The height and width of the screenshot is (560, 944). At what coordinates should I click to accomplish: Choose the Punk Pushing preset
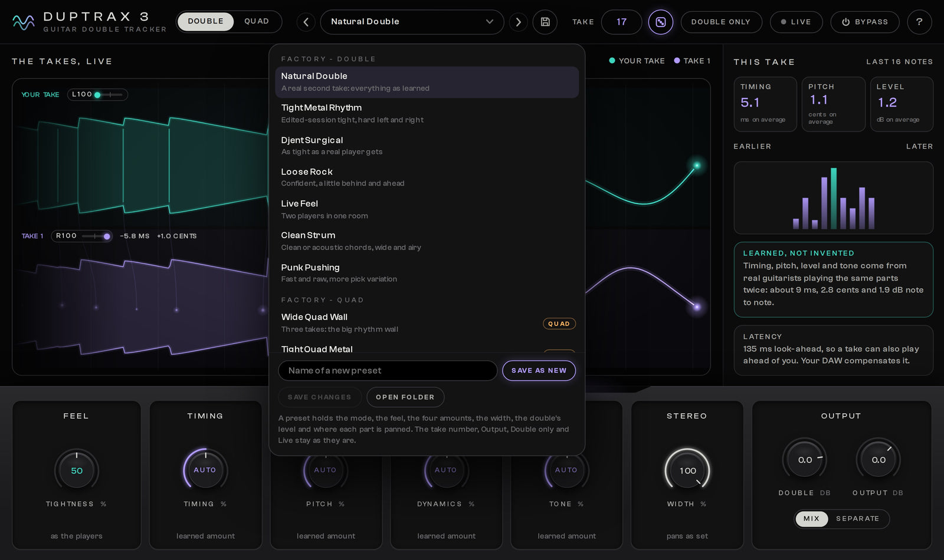(427, 273)
